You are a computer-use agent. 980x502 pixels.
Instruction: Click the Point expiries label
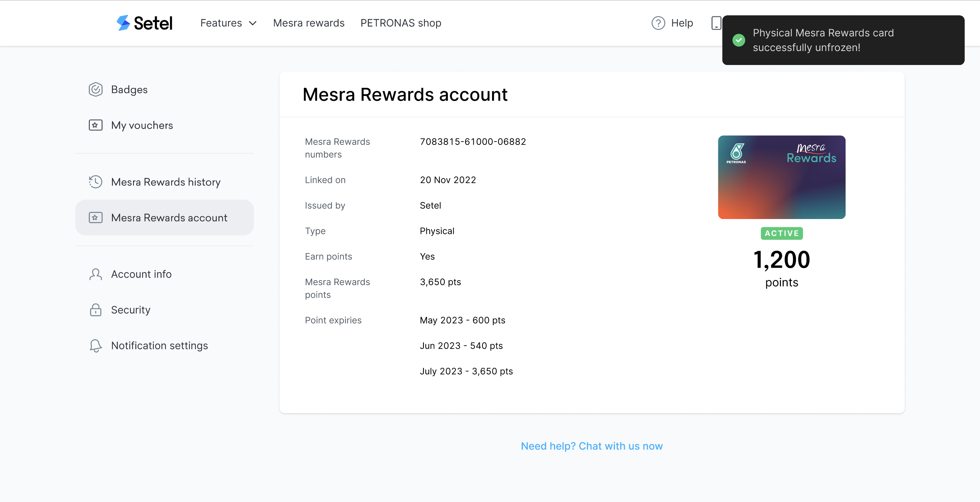pos(333,320)
